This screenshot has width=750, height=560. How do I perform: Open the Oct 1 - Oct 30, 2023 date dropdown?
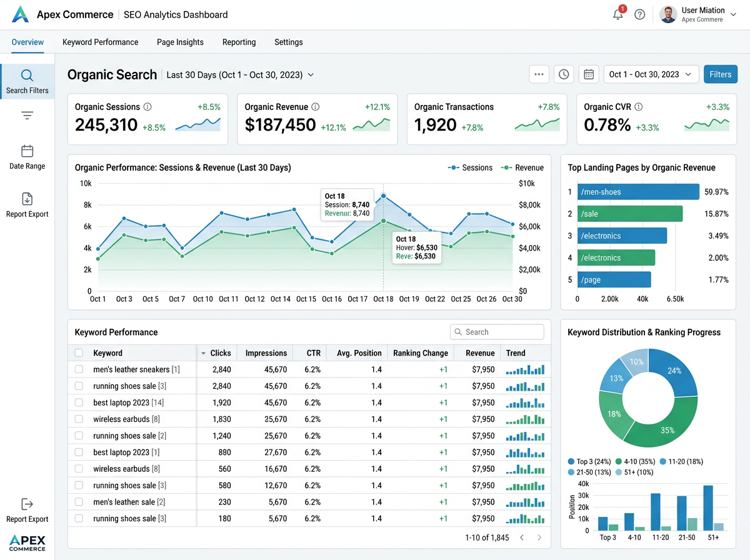click(x=651, y=74)
